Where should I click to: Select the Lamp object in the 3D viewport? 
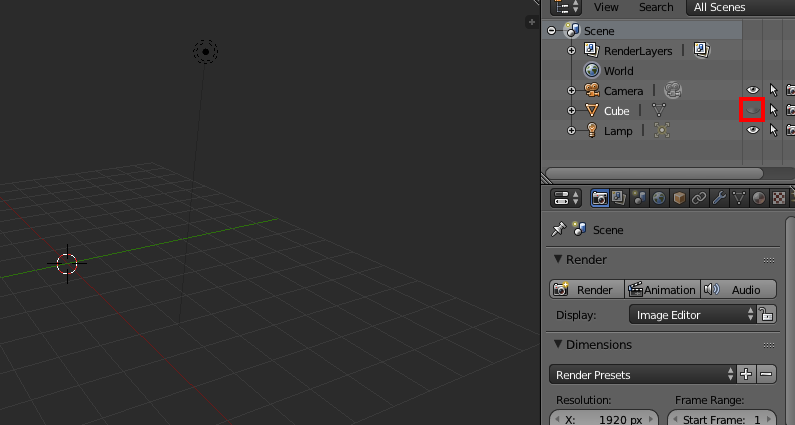(x=205, y=51)
